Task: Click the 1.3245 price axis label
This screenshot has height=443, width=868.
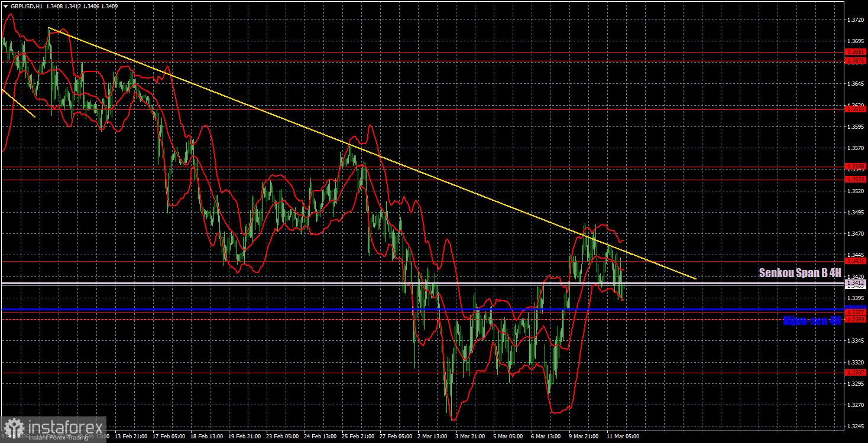Action: tap(856, 426)
